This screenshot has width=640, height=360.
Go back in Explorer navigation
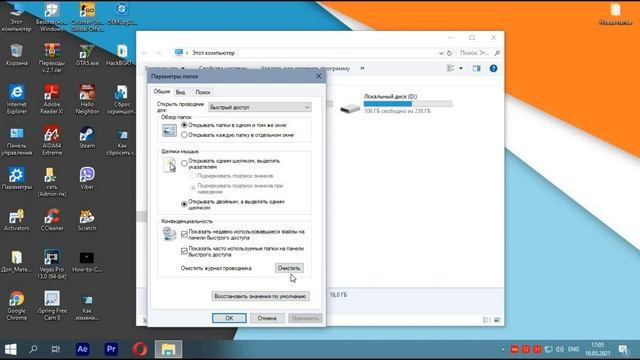click(x=144, y=53)
